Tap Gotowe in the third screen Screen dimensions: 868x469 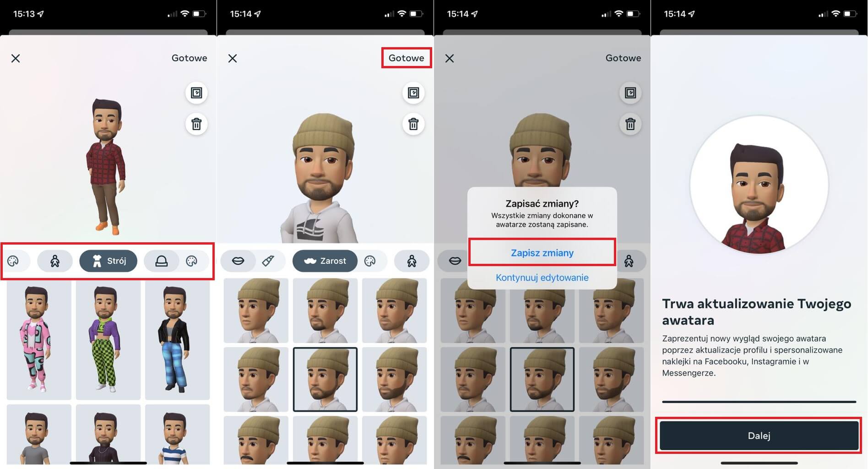point(623,58)
